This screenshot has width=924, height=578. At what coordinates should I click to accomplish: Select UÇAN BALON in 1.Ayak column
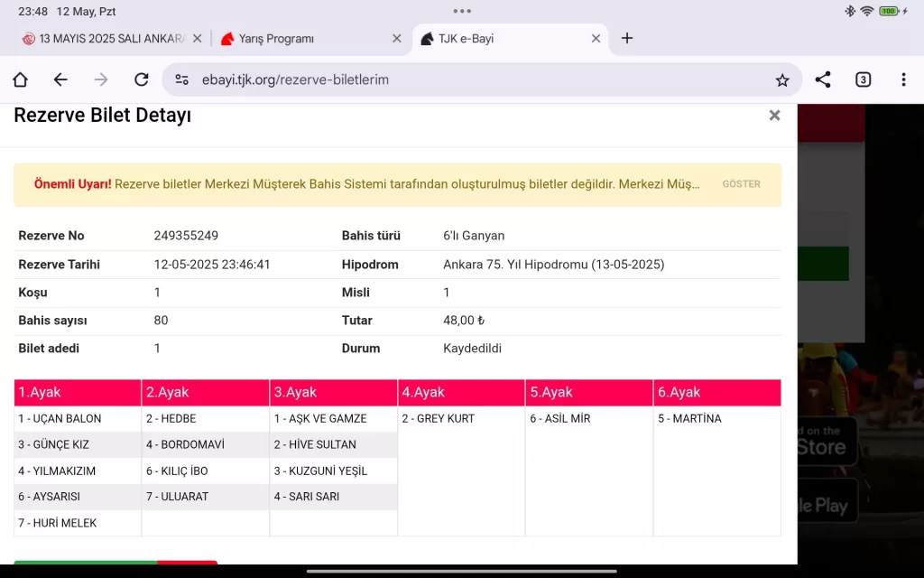click(60, 419)
